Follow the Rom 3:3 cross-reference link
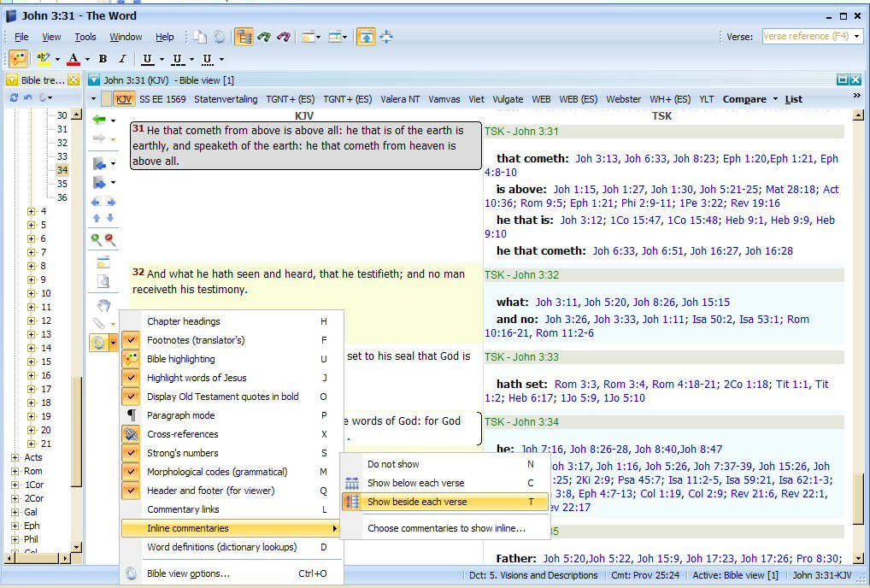870x588 pixels. (575, 384)
